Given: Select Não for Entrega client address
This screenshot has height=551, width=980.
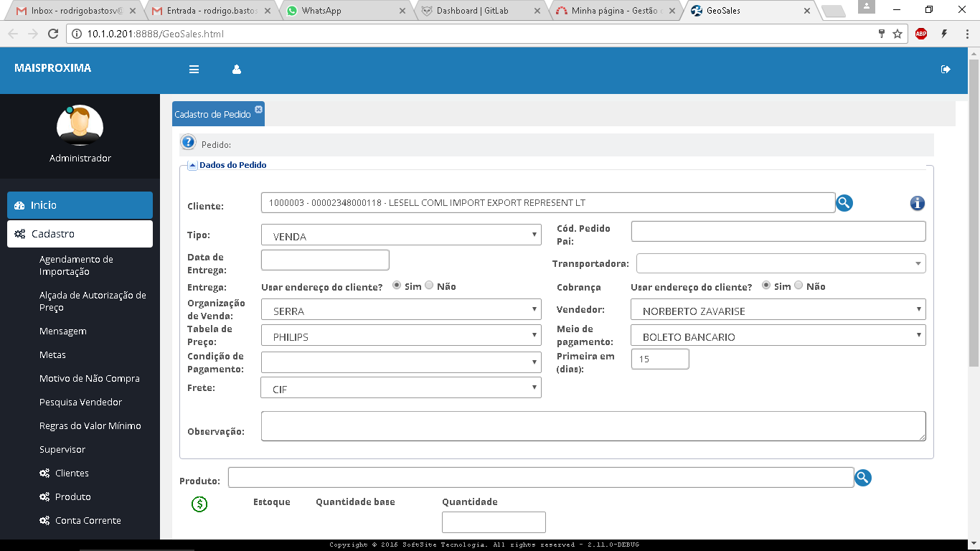Looking at the screenshot, I should click(x=430, y=286).
